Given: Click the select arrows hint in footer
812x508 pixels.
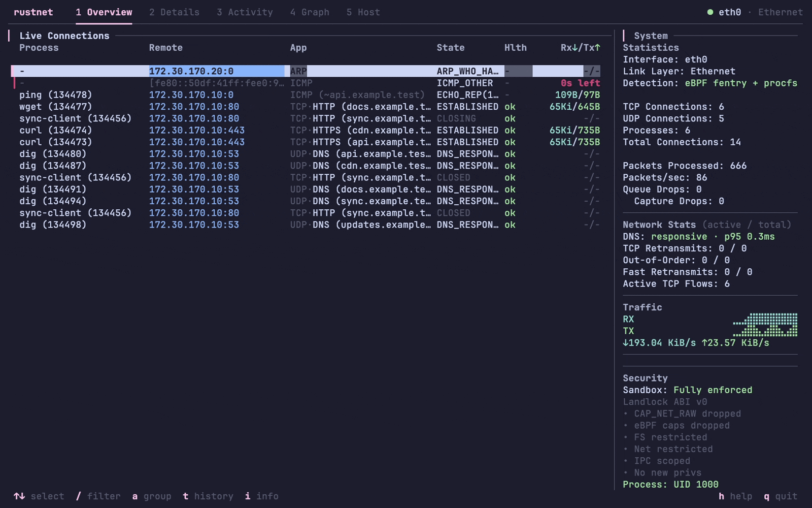Looking at the screenshot, I should pos(39,496).
